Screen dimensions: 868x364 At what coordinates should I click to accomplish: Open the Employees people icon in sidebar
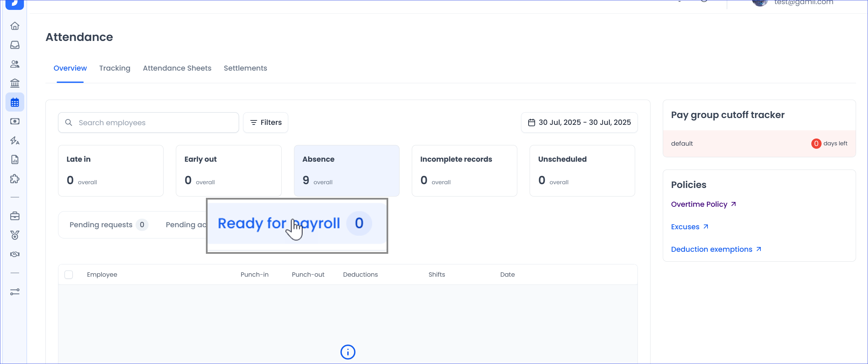pos(15,64)
